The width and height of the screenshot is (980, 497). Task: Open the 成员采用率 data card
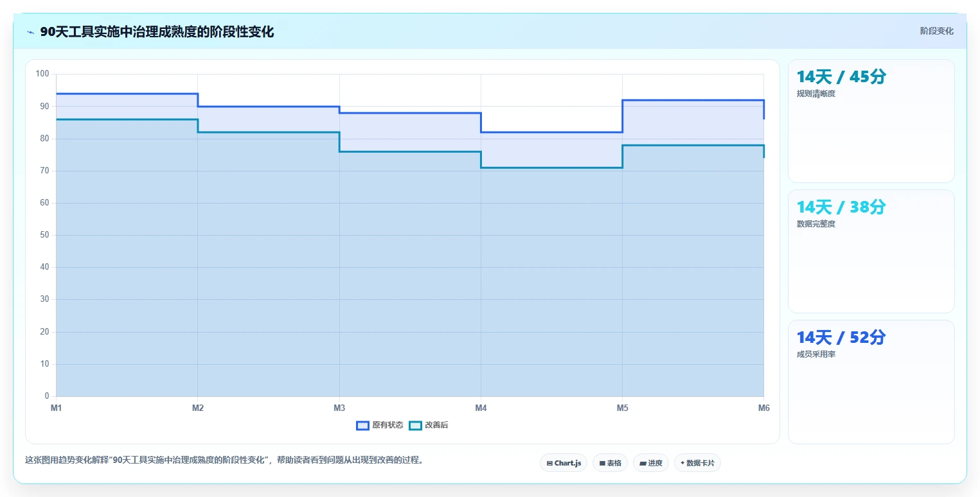(x=871, y=381)
